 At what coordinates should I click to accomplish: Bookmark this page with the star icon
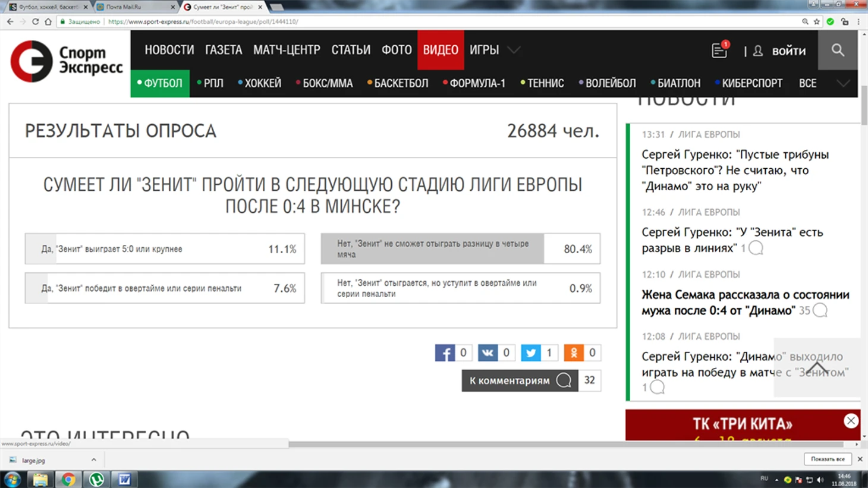click(817, 21)
